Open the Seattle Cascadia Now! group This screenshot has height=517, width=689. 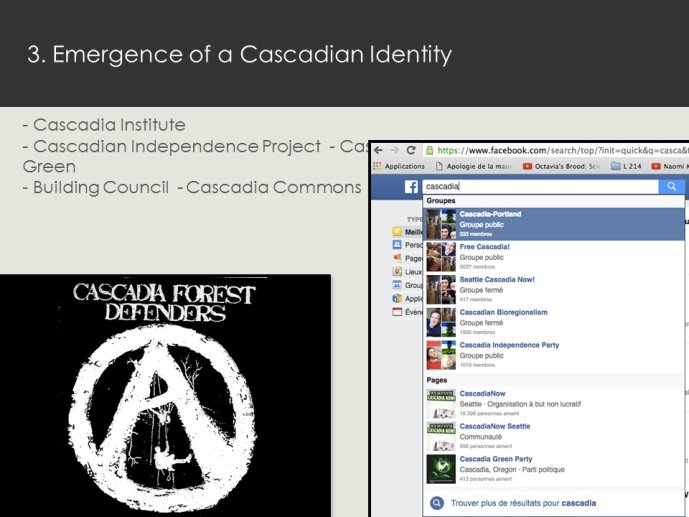click(x=554, y=289)
